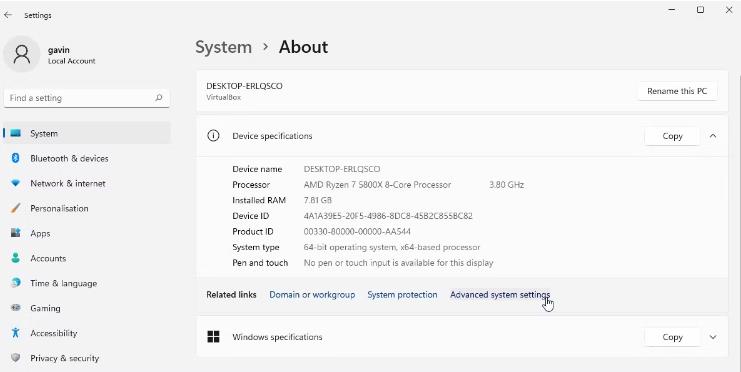This screenshot has height=372, width=741.
Task: Copy the Windows specifications
Action: [672, 337]
